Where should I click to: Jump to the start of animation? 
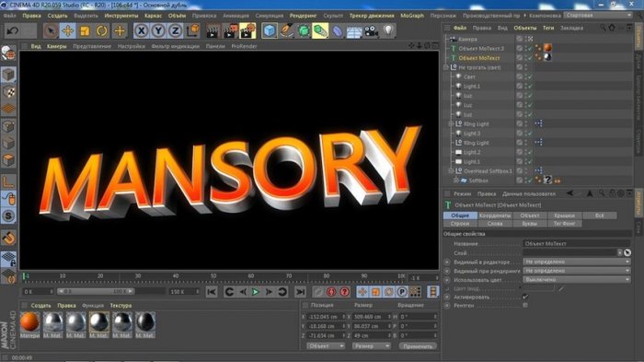pos(212,292)
